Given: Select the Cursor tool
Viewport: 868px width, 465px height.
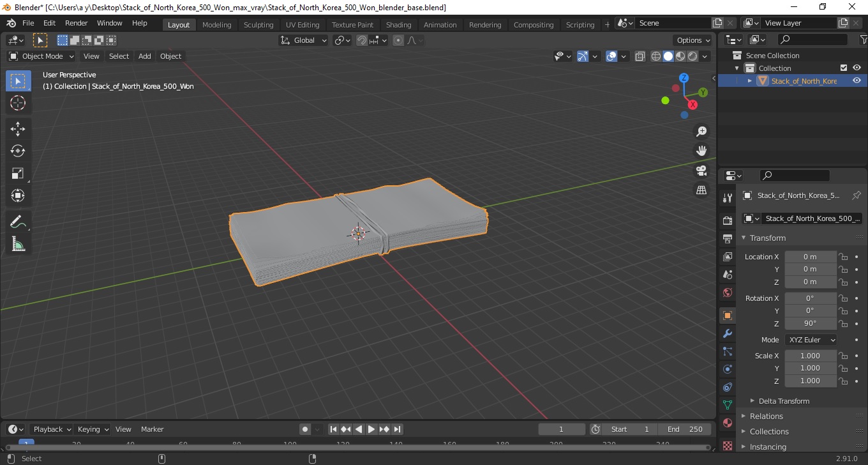Looking at the screenshot, I should pyautogui.click(x=18, y=103).
